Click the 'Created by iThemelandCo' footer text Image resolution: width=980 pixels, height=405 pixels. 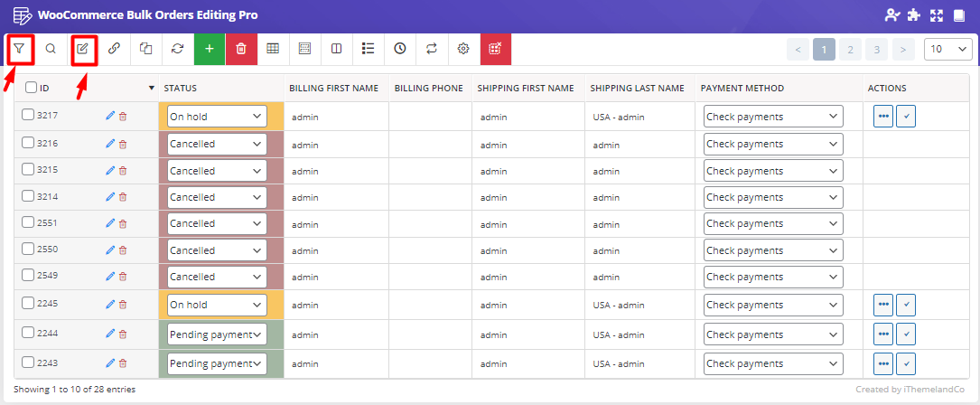click(910, 390)
